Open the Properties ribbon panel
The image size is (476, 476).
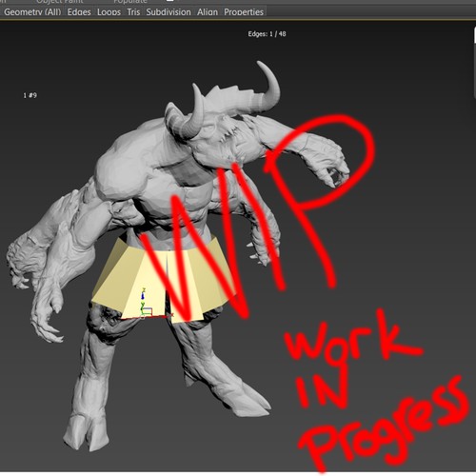click(244, 11)
